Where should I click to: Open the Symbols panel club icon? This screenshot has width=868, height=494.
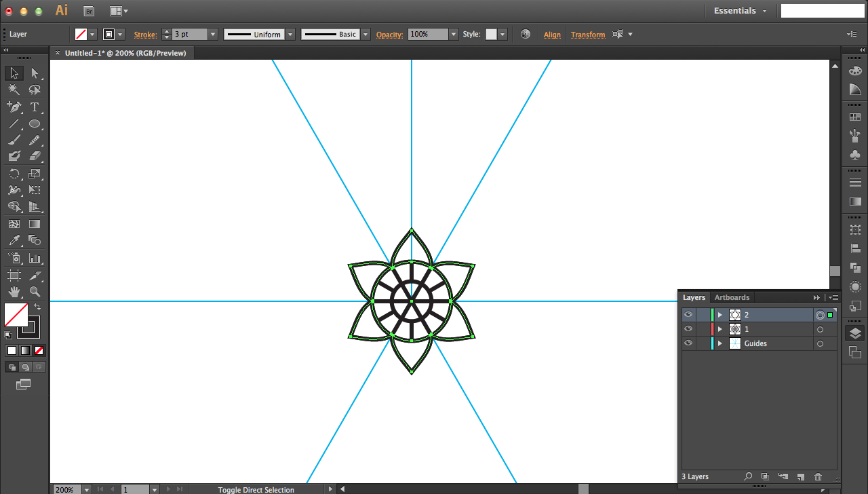(x=855, y=155)
